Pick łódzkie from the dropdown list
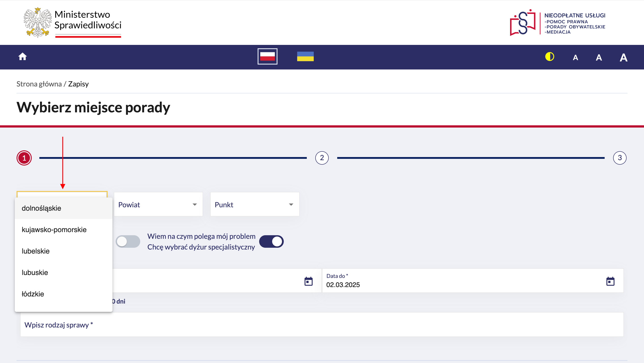 pyautogui.click(x=33, y=294)
